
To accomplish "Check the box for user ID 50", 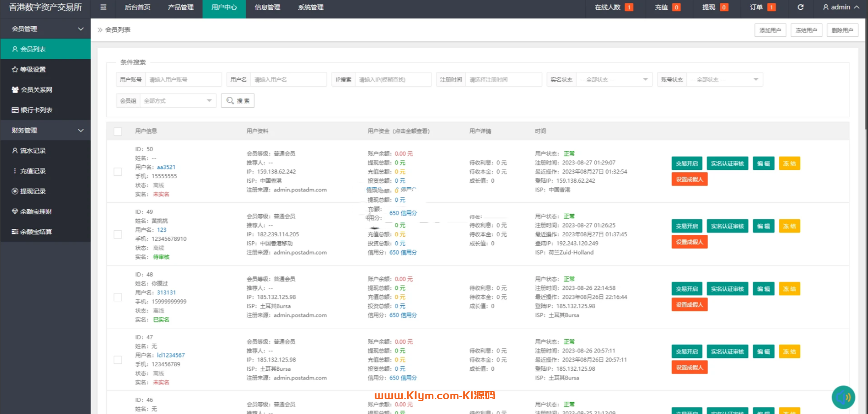I will coord(118,172).
